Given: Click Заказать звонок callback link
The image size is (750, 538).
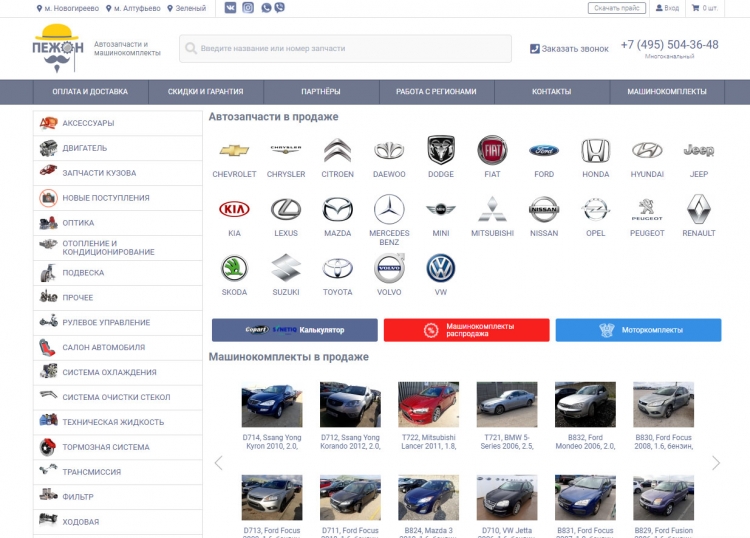Looking at the screenshot, I should [x=569, y=49].
